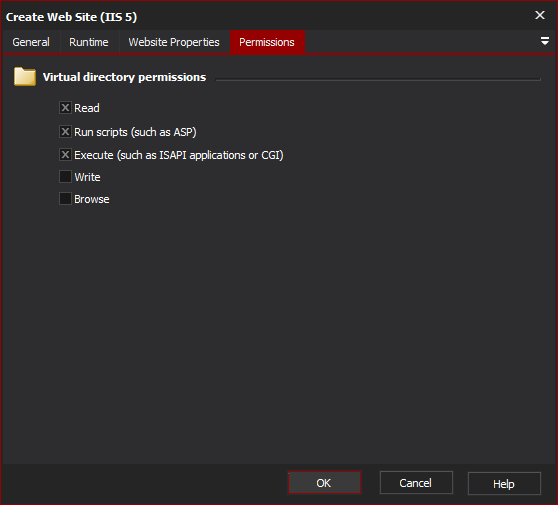Uncheck the Read permission checkbox

(65, 107)
